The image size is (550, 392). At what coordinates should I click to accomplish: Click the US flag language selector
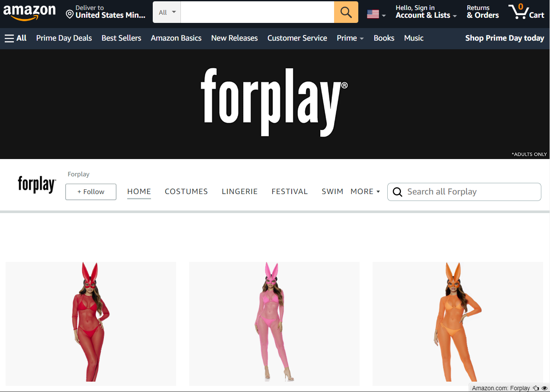point(376,14)
